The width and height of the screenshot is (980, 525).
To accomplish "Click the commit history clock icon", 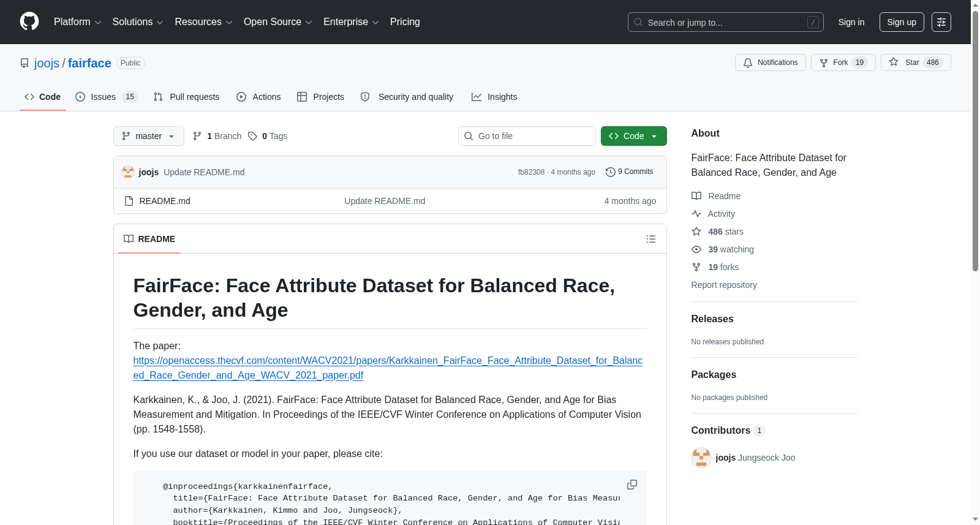I will tap(611, 172).
